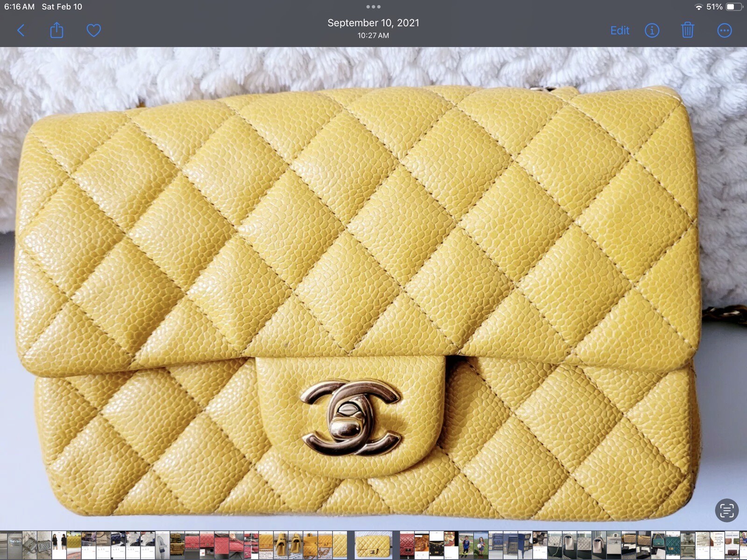Open the share sheet
Viewport: 747px width, 560px height.
pyautogui.click(x=56, y=30)
